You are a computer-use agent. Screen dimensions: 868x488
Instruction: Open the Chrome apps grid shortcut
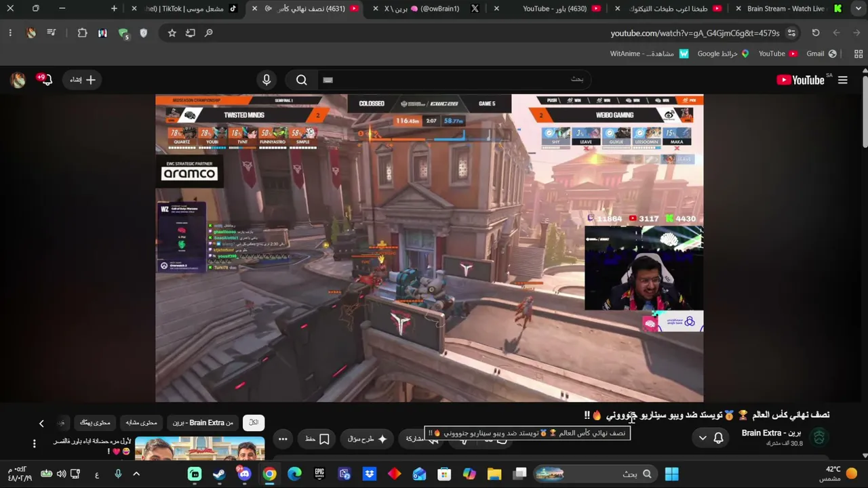859,54
